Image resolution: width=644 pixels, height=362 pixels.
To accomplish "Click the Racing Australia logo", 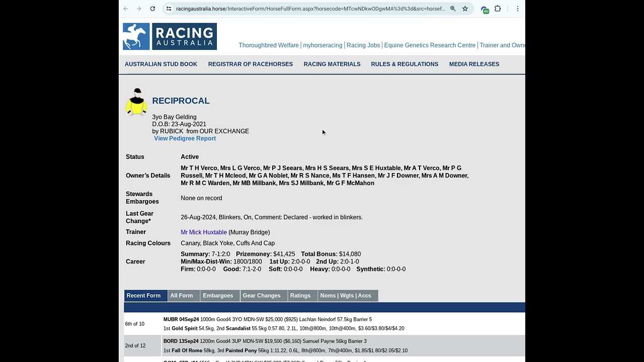I will click(170, 36).
